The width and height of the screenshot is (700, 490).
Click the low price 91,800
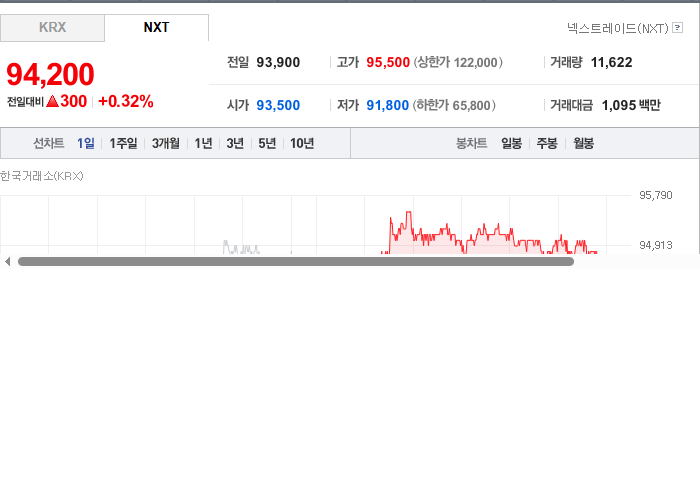[x=387, y=105]
